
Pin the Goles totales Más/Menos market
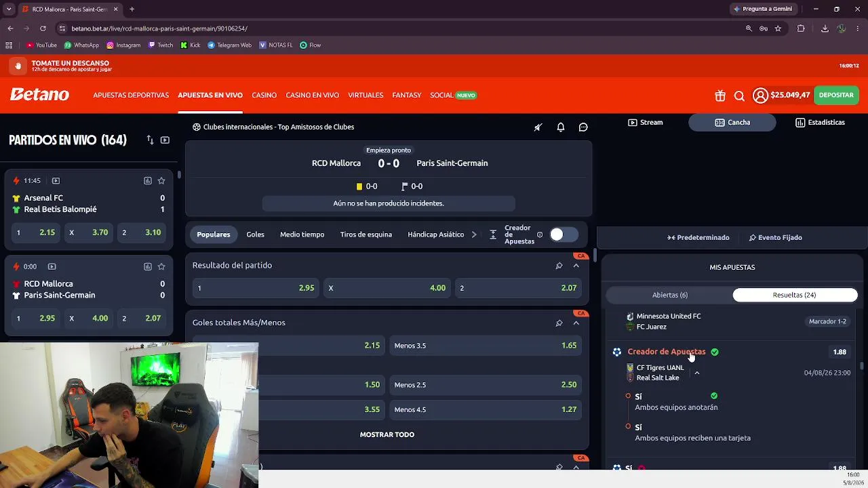point(559,323)
